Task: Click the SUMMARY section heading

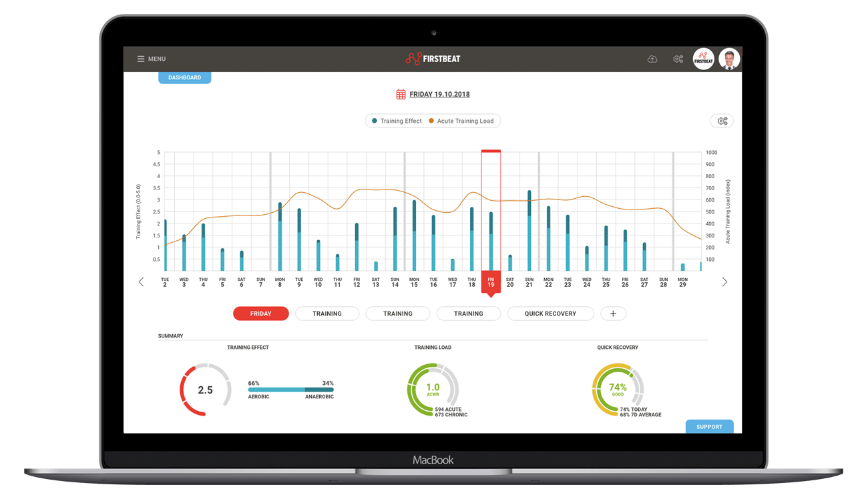Action: tap(170, 336)
